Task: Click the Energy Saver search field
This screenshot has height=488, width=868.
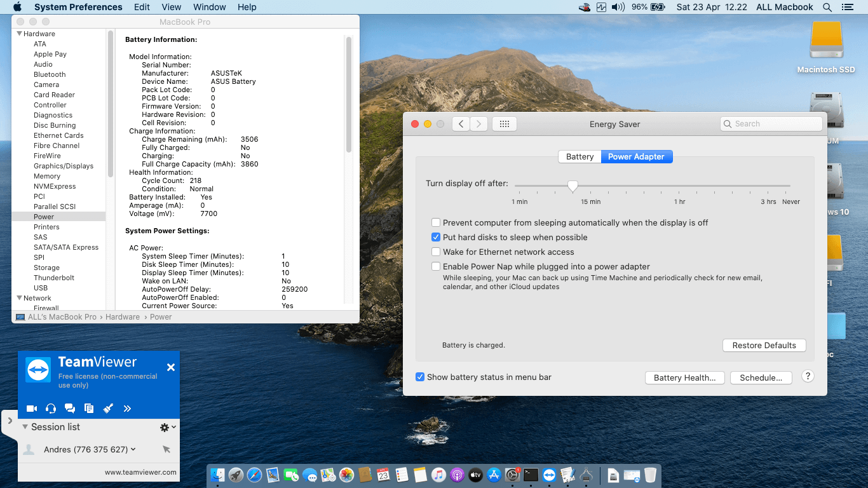Action: [x=771, y=124]
